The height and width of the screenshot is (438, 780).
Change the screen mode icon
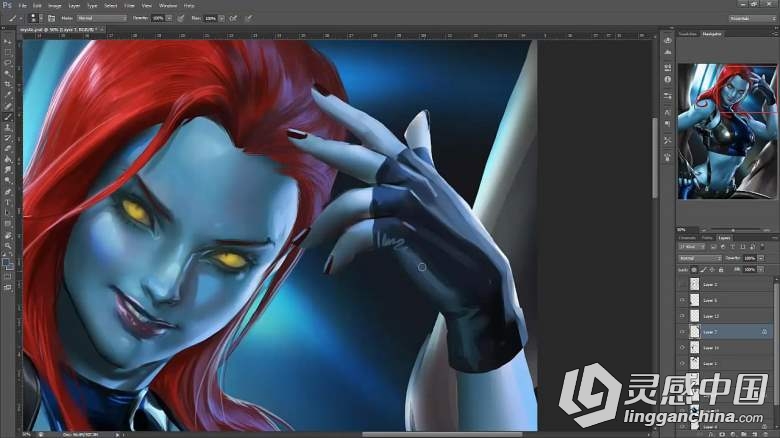pos(7,287)
